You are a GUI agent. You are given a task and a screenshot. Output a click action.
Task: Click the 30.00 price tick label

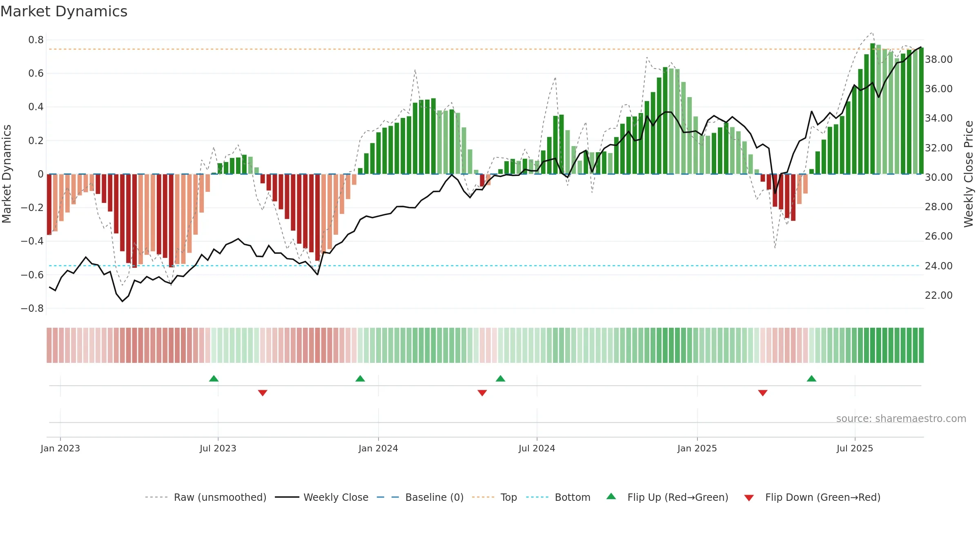point(939,178)
